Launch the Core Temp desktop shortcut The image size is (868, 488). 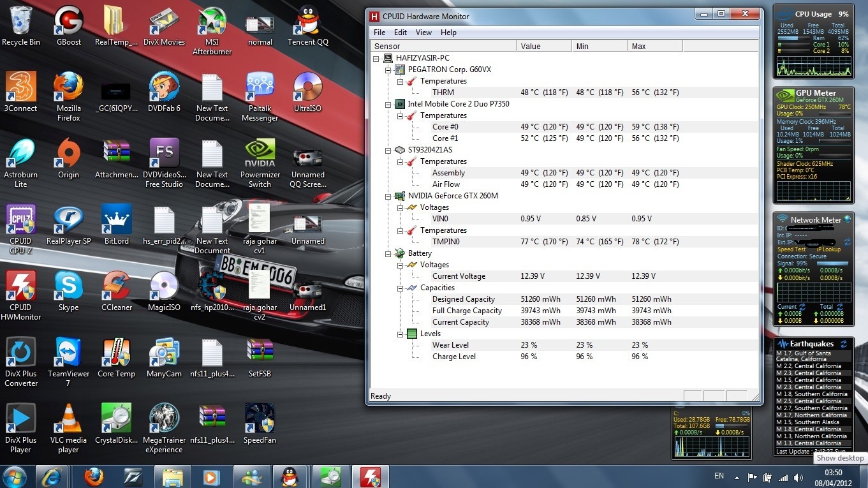116,353
